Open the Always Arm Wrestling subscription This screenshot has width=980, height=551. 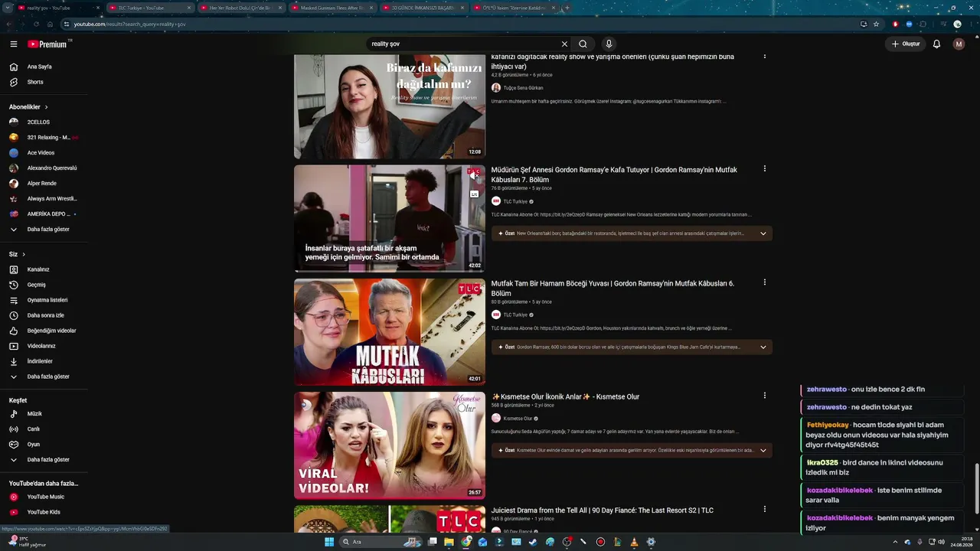click(44, 198)
